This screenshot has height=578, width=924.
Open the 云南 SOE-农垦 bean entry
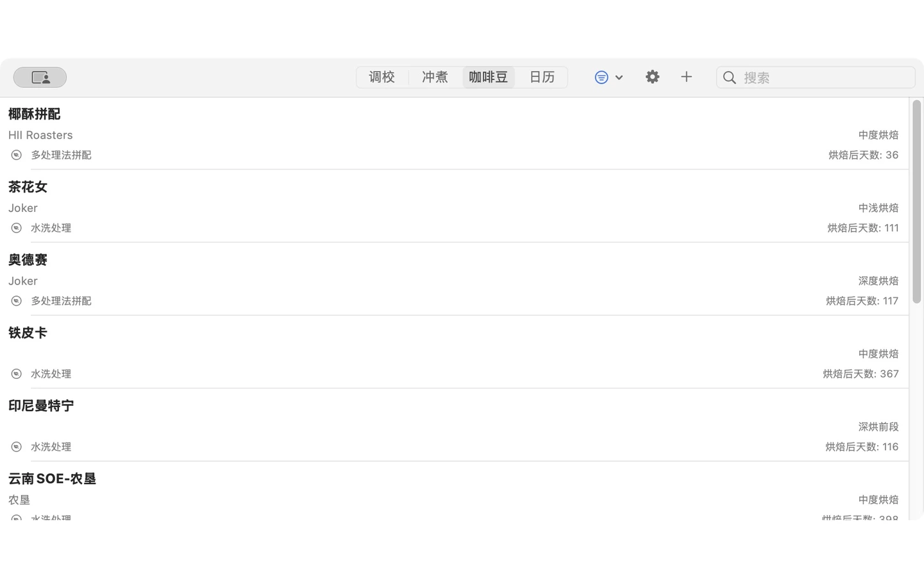click(454, 491)
